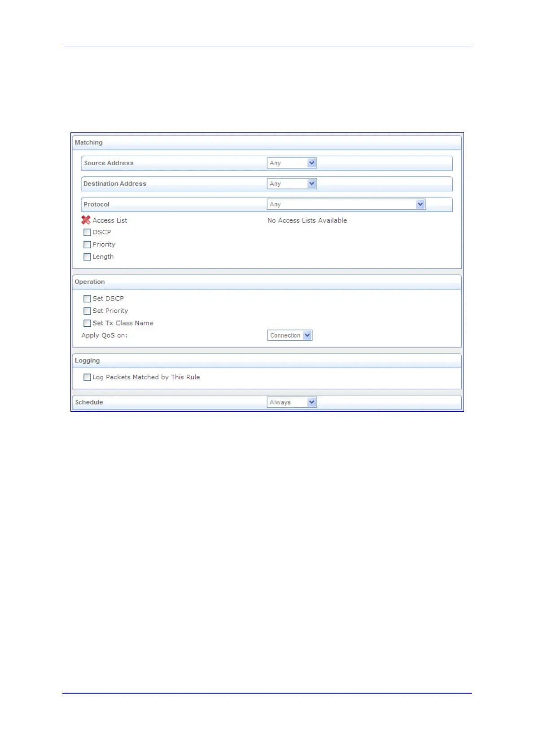Click the Matching section header
The image size is (534, 756).
(267, 142)
